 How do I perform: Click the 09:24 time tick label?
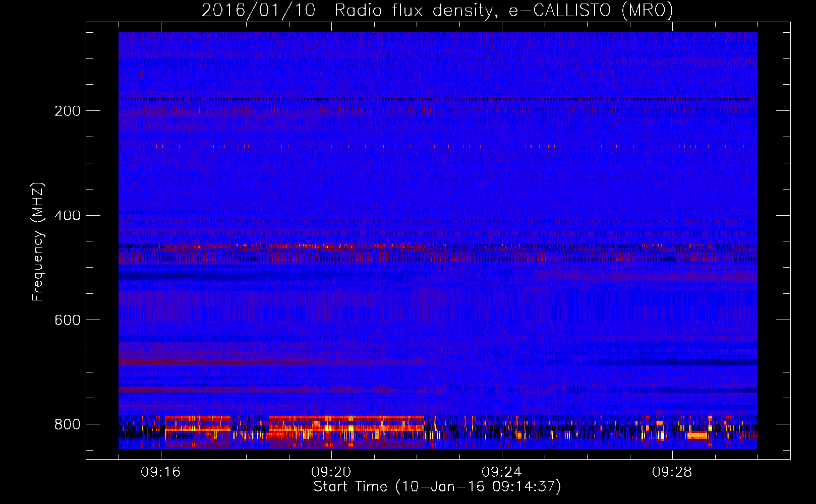point(502,472)
